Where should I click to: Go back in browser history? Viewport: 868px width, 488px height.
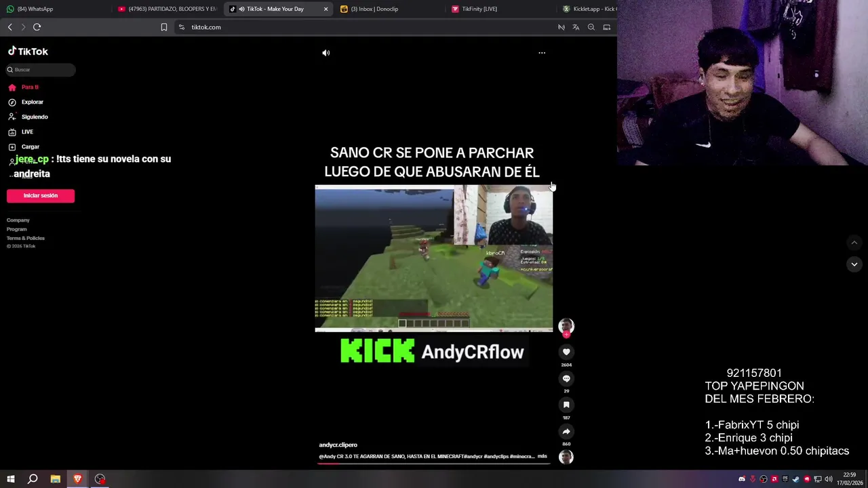point(9,27)
